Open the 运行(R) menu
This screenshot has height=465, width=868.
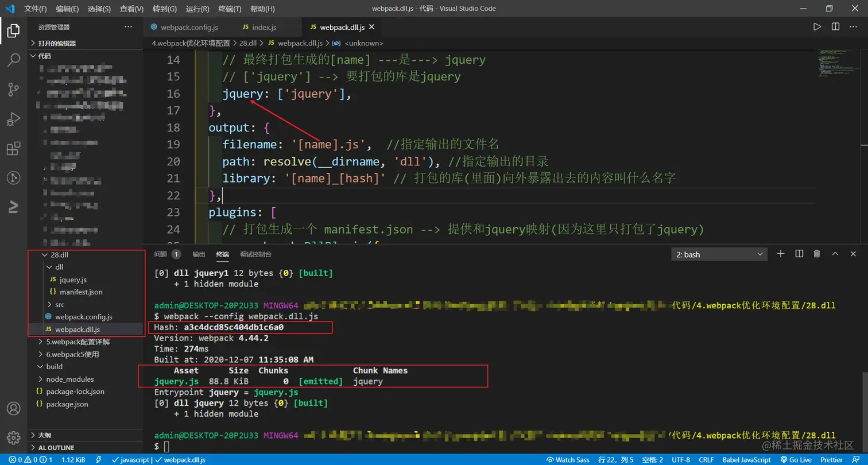pyautogui.click(x=198, y=9)
